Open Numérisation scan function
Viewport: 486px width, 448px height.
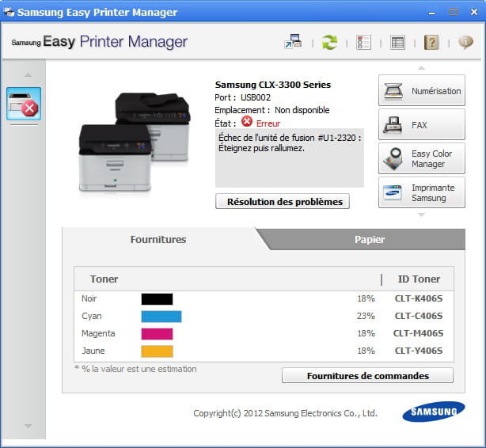click(x=422, y=90)
